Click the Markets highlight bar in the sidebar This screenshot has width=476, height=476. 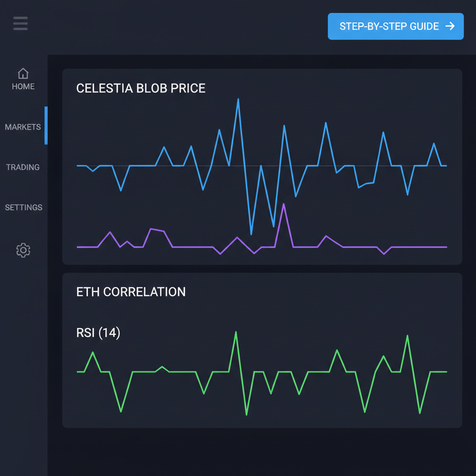click(46, 126)
